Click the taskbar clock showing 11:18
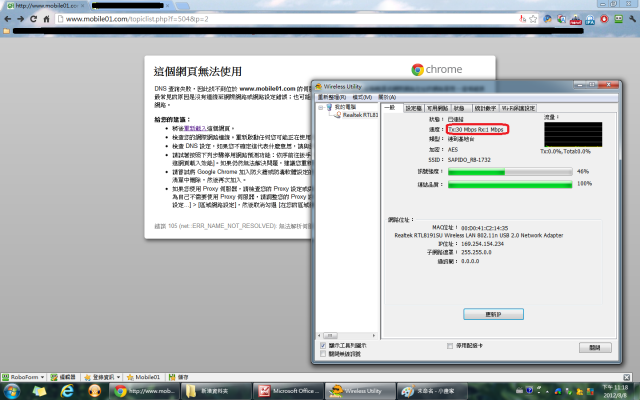This screenshot has height=400, width=640. click(x=617, y=391)
